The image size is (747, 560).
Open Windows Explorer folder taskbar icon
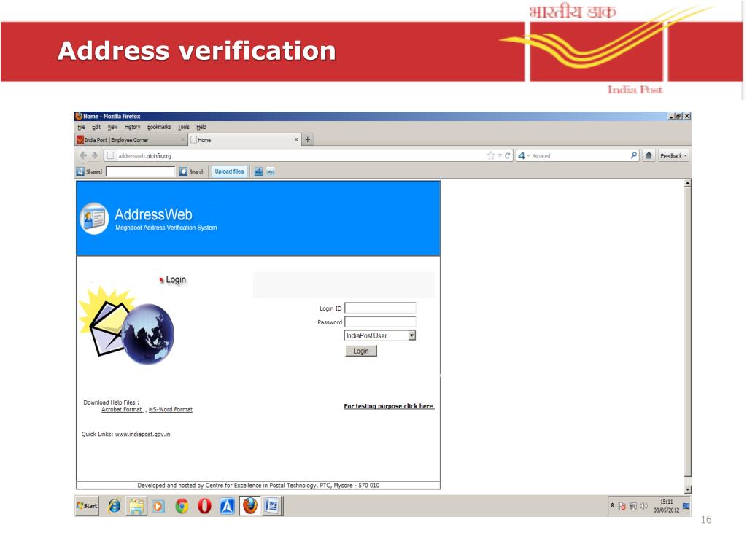(x=136, y=506)
